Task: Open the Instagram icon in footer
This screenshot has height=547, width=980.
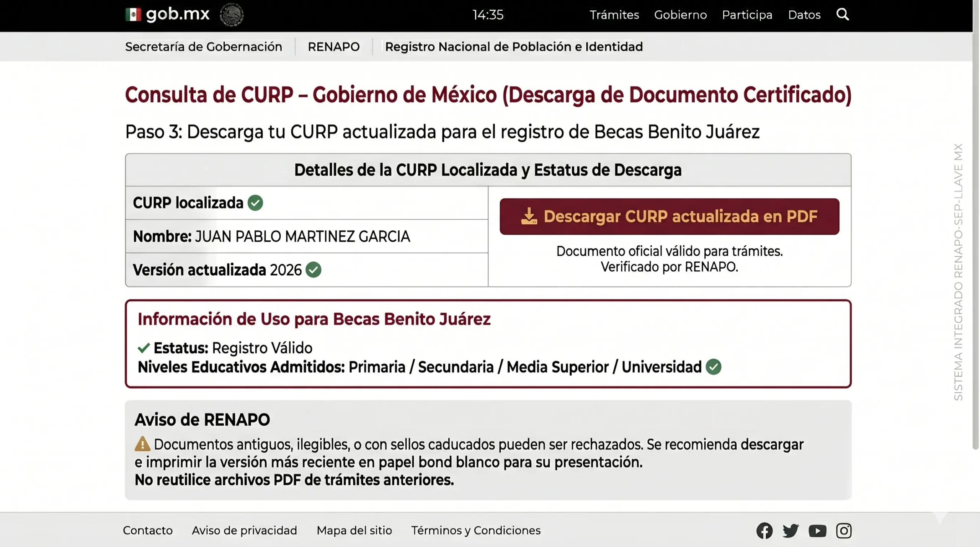Action: click(x=844, y=531)
